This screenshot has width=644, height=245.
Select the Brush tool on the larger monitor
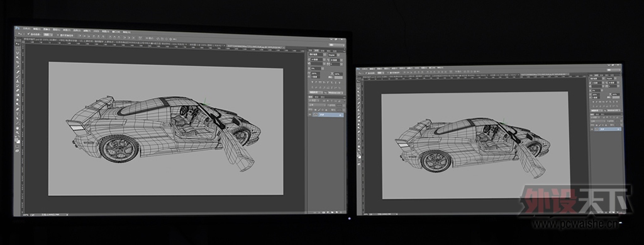pyautogui.click(x=17, y=76)
